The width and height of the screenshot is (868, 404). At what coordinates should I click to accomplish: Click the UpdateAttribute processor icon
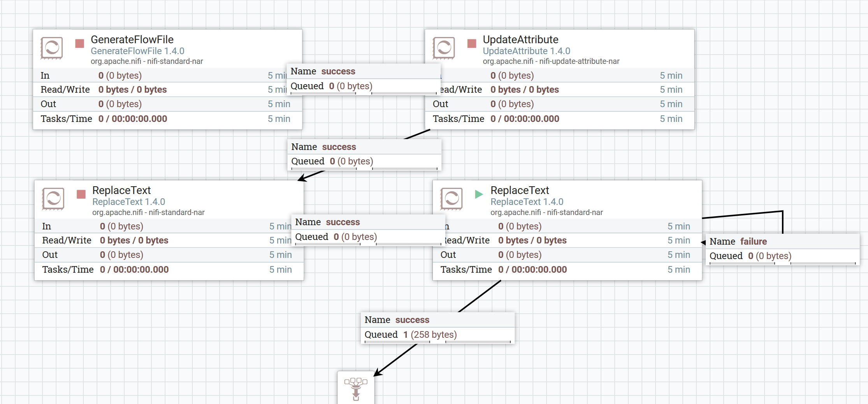444,48
